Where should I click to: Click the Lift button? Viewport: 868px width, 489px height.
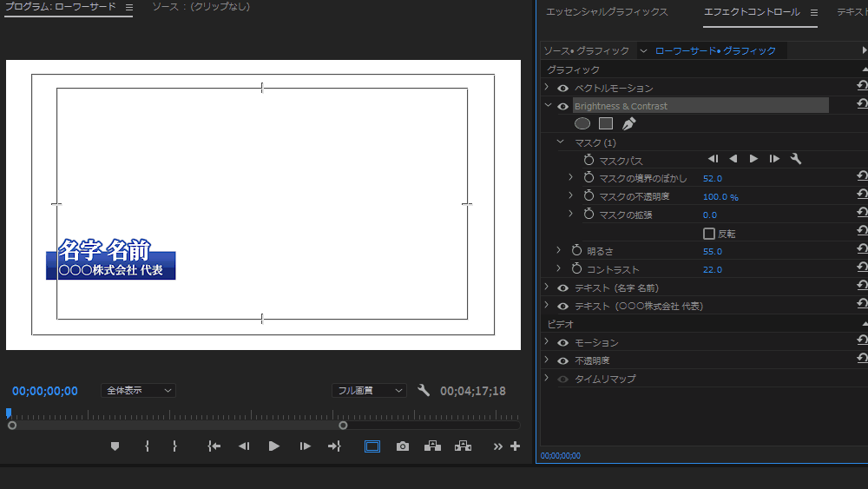tap(432, 446)
